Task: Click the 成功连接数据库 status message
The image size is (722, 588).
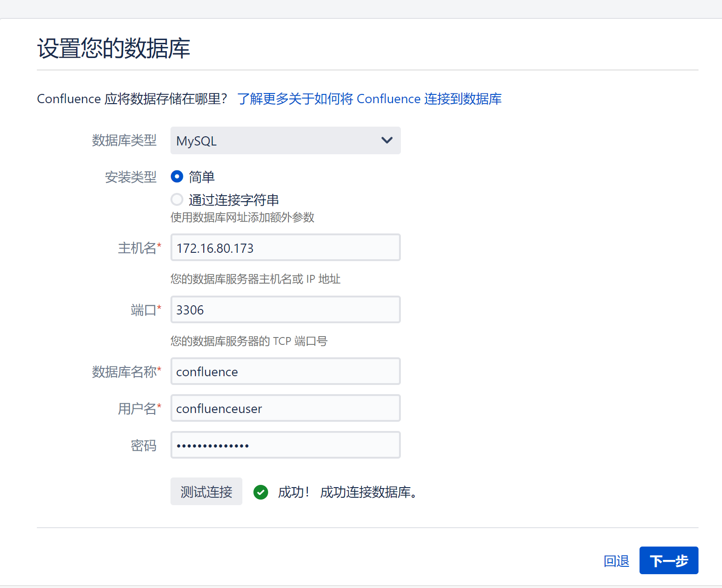Action: coord(368,492)
